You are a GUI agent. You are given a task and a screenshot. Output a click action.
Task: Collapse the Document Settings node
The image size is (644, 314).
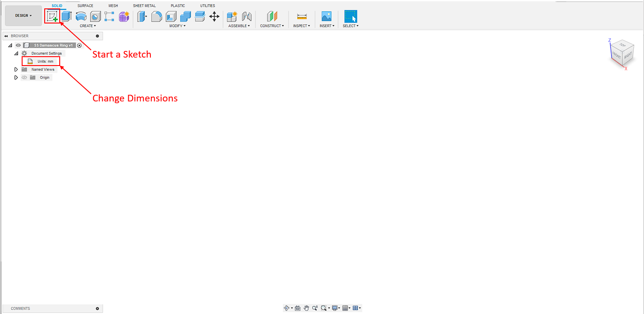pyautogui.click(x=16, y=53)
